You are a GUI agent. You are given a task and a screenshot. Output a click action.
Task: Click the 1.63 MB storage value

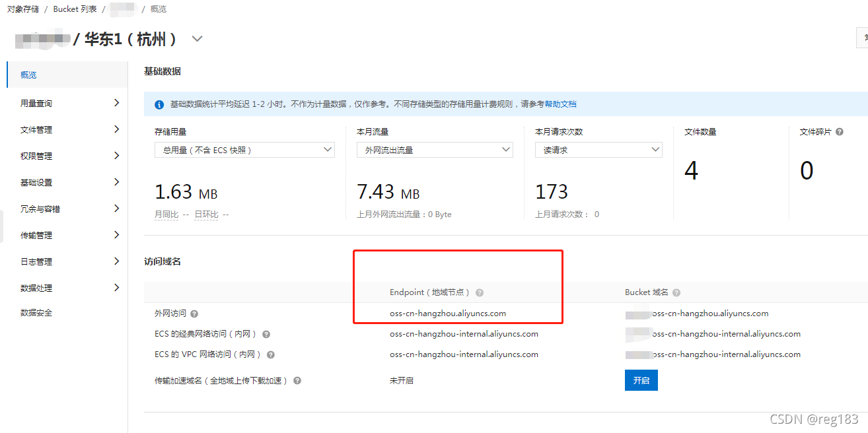(x=186, y=192)
